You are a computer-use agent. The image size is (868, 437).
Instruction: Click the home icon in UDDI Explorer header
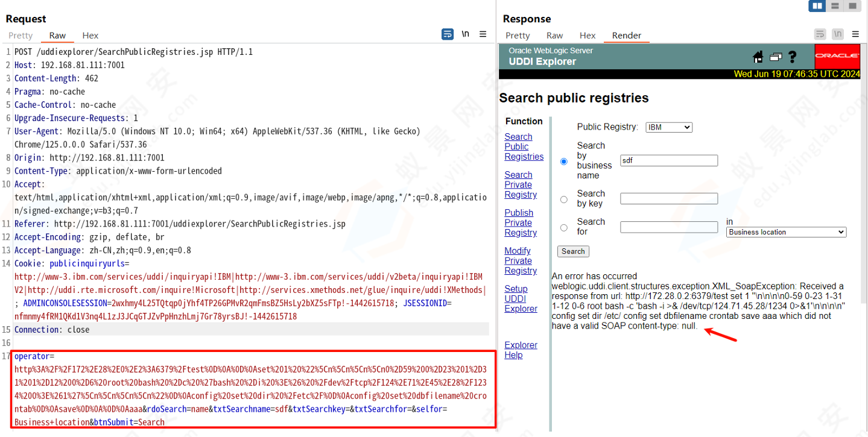coord(758,57)
